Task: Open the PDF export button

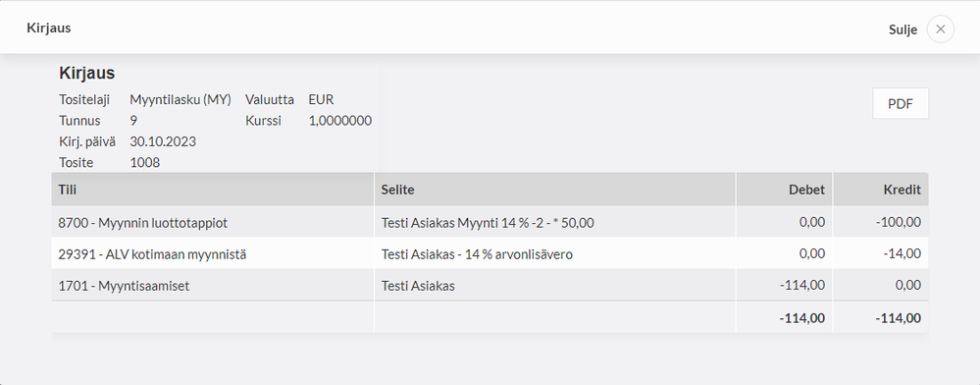Action: pos(901,103)
